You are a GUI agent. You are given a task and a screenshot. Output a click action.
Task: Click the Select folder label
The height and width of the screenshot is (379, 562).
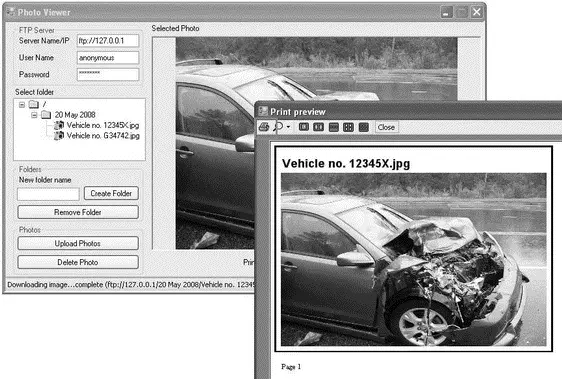click(x=34, y=92)
